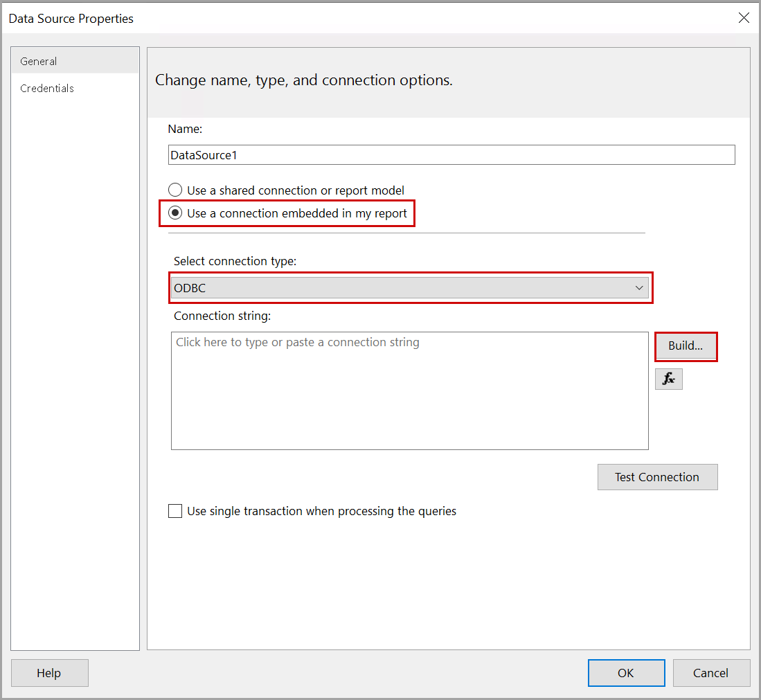Click the 'Select connection type:' label

pos(235,261)
